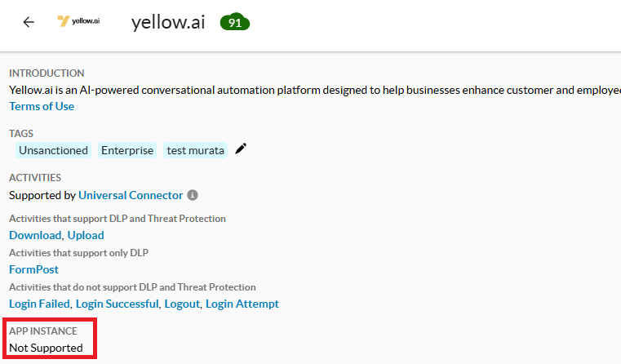The height and width of the screenshot is (364, 621).
Task: Click the Download activity link
Action: click(x=35, y=235)
